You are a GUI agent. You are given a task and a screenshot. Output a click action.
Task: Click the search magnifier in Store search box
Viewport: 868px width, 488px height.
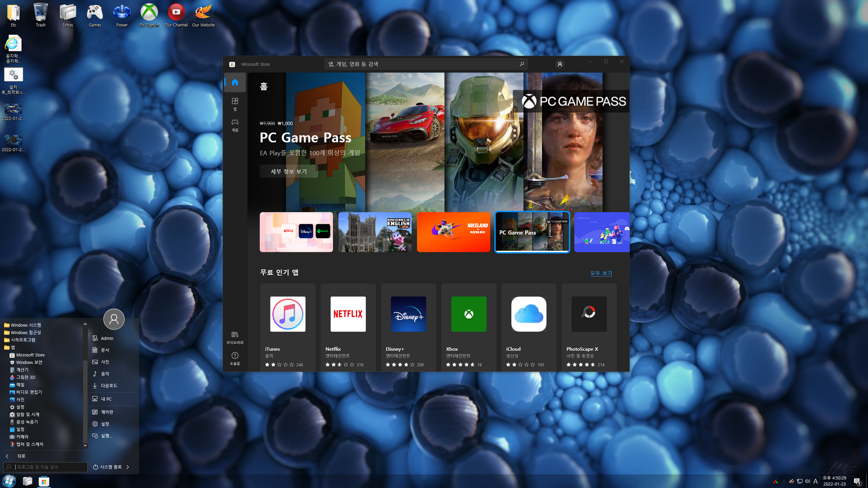coord(522,64)
